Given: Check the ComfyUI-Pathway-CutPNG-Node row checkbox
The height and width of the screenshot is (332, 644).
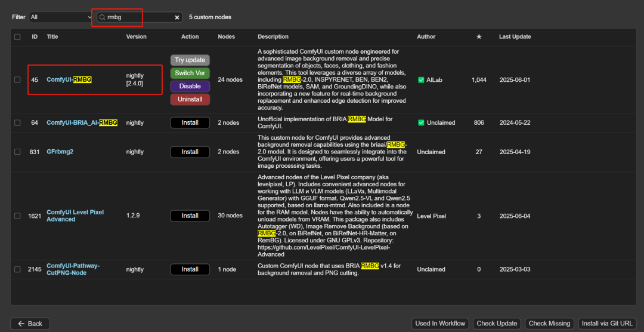Looking at the screenshot, I should coord(17,269).
